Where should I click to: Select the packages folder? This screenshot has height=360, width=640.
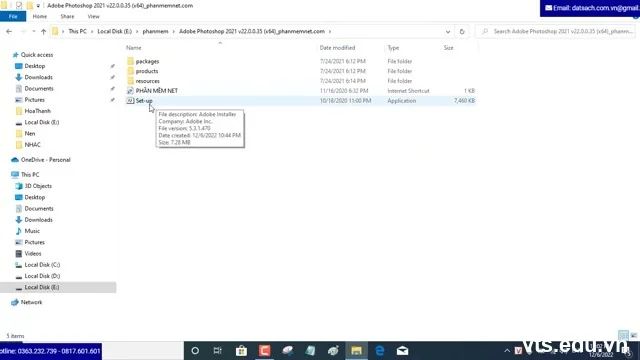pos(147,61)
